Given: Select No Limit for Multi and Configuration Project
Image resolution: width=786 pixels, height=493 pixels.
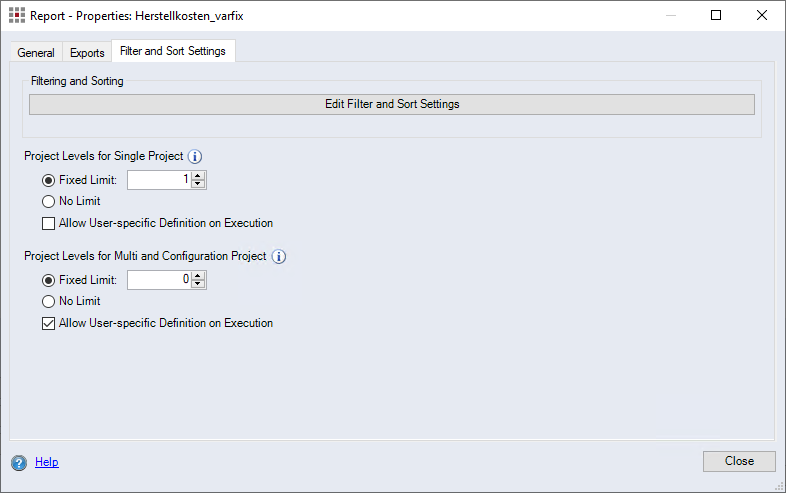Looking at the screenshot, I should pyautogui.click(x=48, y=301).
